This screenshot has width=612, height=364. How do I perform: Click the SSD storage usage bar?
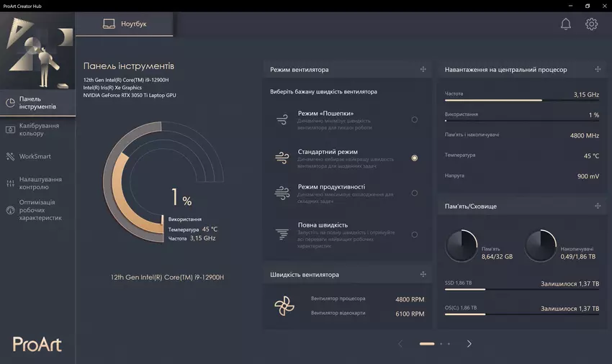518,290
